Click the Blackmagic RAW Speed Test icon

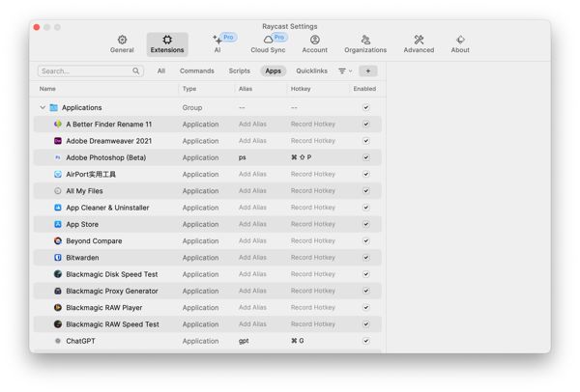[x=58, y=324]
